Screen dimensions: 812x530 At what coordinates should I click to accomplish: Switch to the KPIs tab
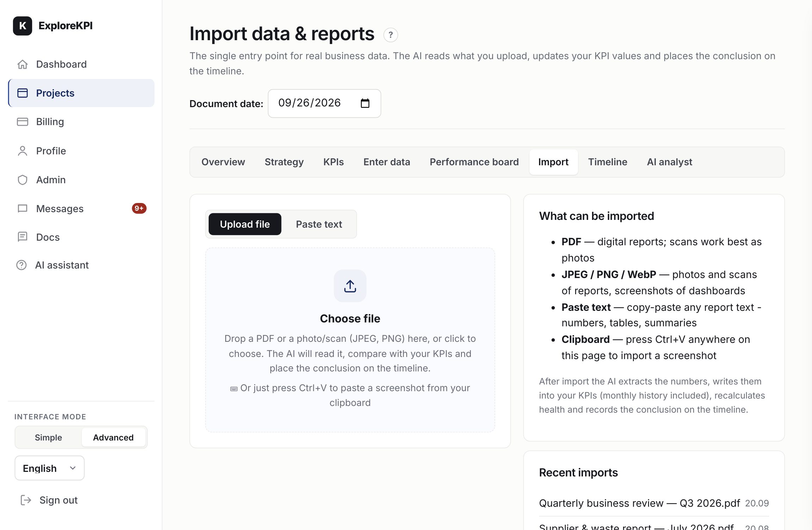(x=333, y=162)
